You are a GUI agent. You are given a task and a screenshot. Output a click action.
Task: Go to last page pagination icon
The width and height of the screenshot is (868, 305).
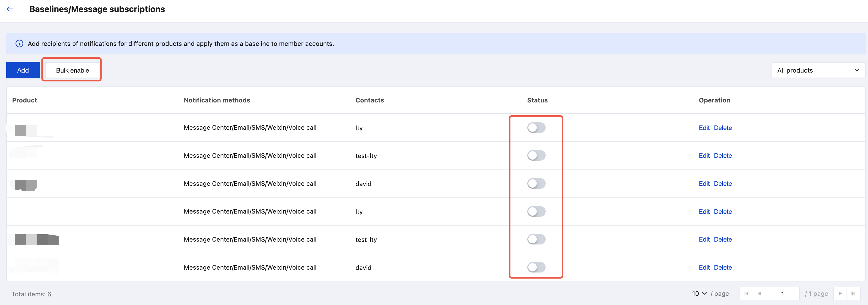(x=853, y=293)
